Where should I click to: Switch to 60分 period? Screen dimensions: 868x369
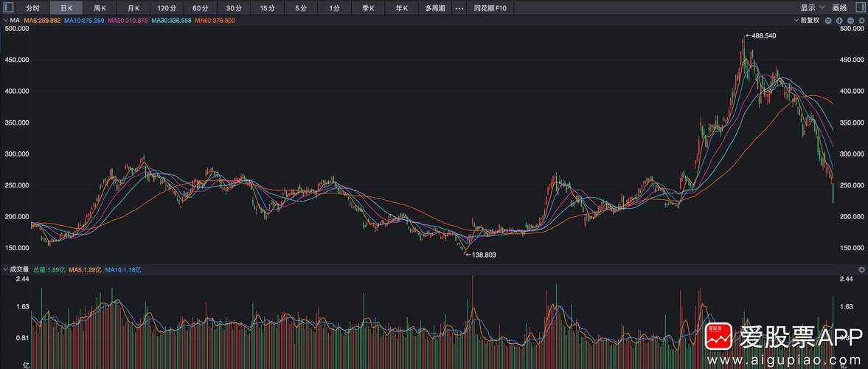click(x=201, y=8)
